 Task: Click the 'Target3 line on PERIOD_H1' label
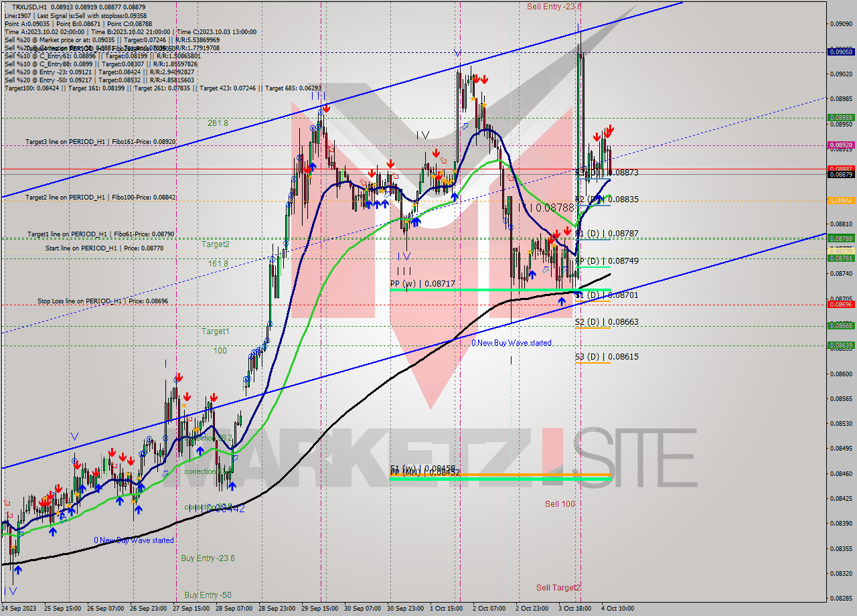click(x=100, y=142)
